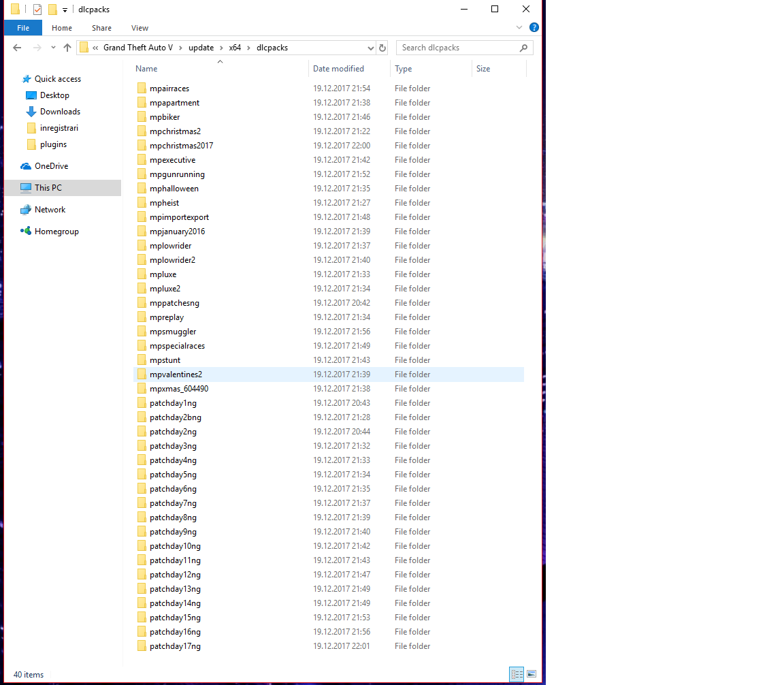Click the plugins folder icon in the sidebar
Image resolution: width=784 pixels, height=685 pixels.
tap(31, 144)
